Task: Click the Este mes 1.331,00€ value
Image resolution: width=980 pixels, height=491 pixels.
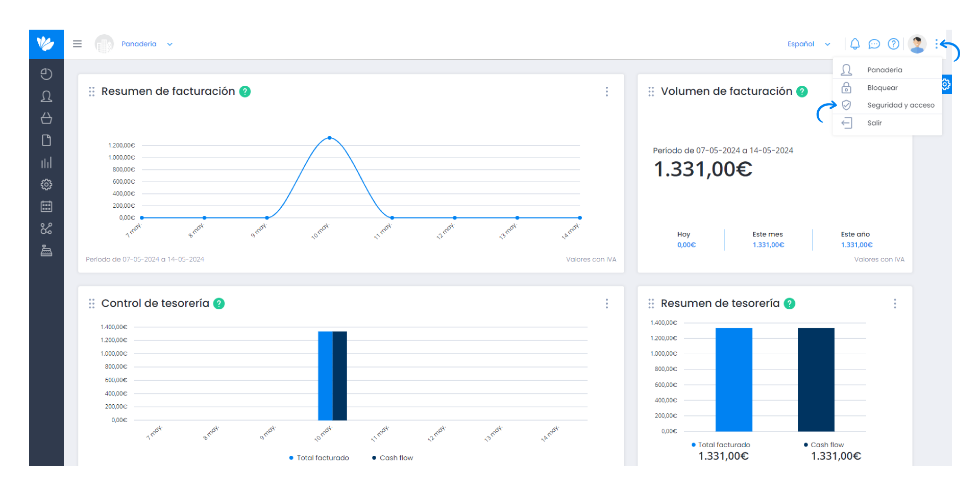Action: click(x=768, y=245)
